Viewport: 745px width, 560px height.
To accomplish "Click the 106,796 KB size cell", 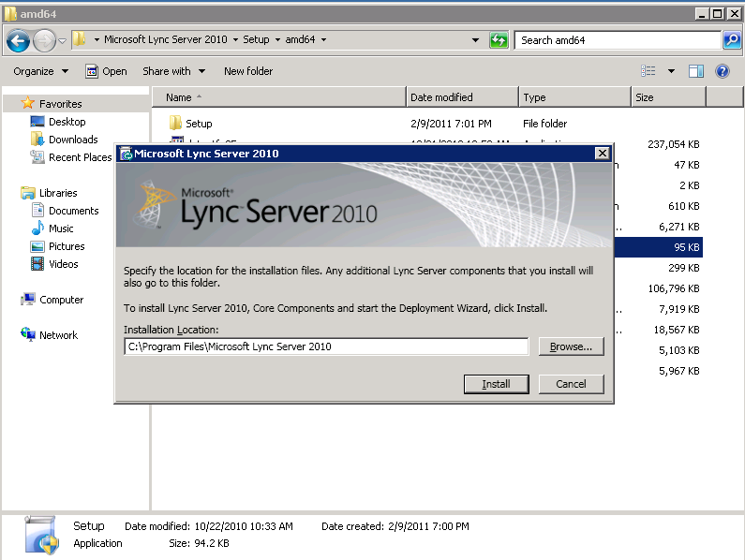I will 673,288.
